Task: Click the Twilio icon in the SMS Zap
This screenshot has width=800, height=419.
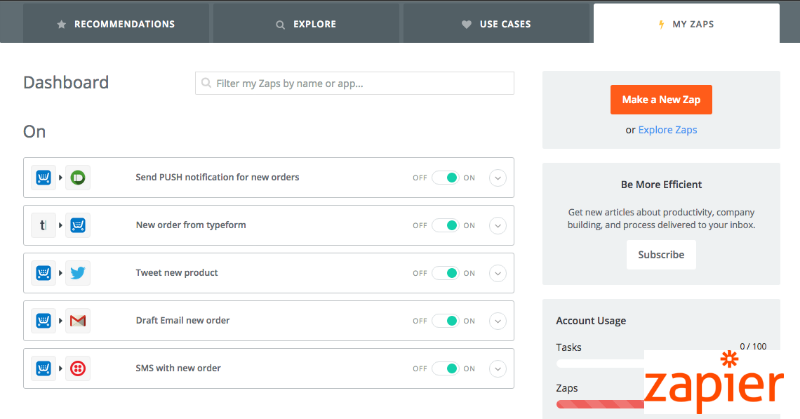Action: pos(78,368)
